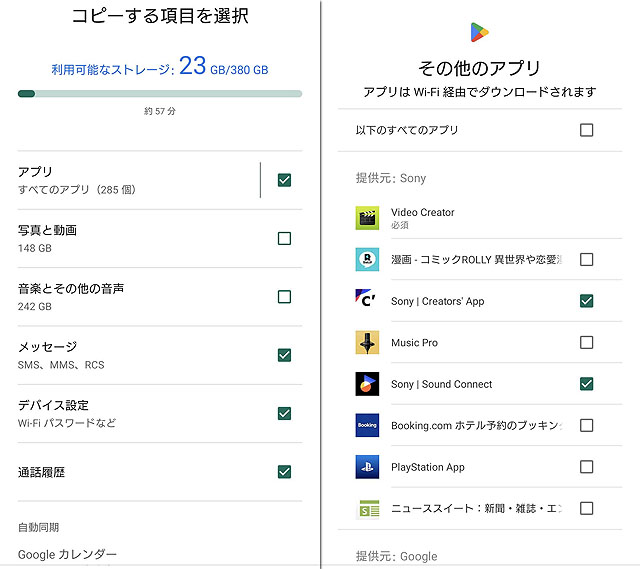This screenshot has height=569, width=640.
Task: Click the 提供元: Sony section header
Action: tap(391, 178)
